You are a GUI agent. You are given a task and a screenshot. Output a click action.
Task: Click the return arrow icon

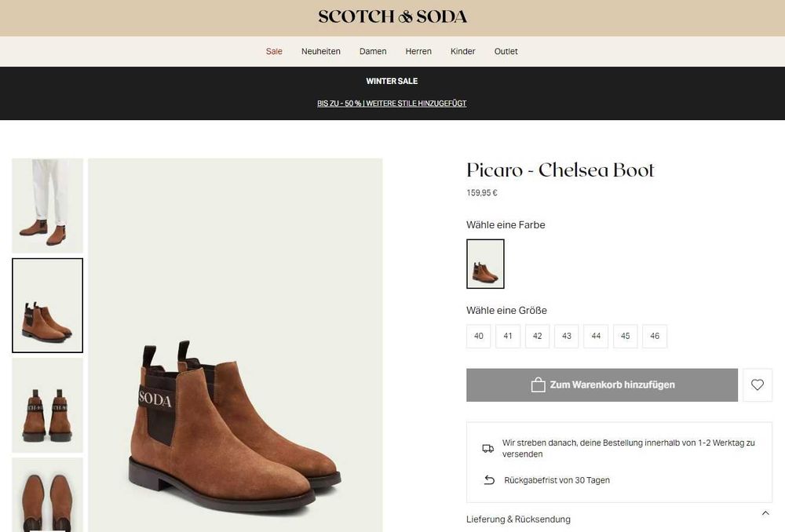pos(488,480)
